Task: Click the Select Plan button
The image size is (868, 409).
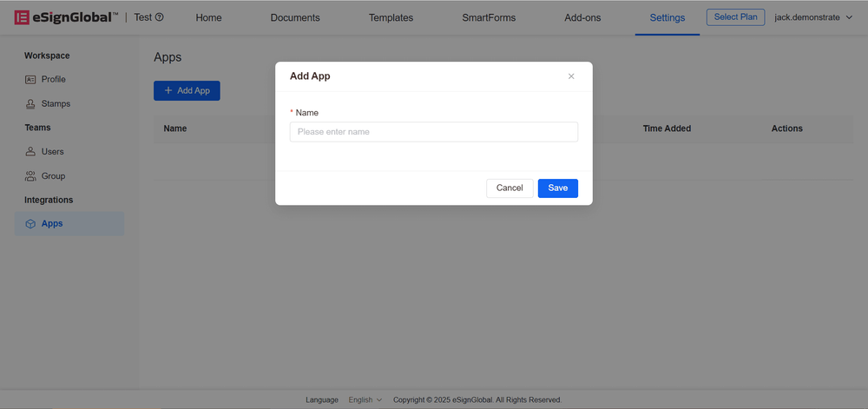Action: click(x=735, y=17)
